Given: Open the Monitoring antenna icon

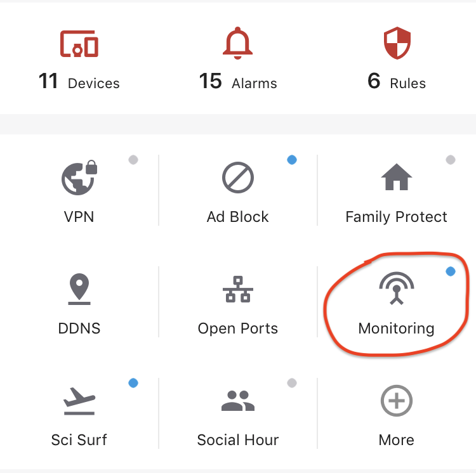Looking at the screenshot, I should (x=397, y=288).
